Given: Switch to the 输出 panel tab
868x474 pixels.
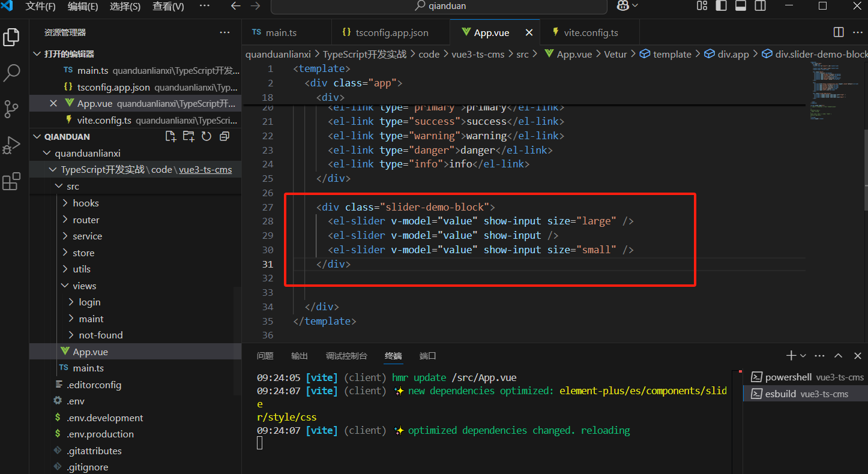Looking at the screenshot, I should (300, 356).
